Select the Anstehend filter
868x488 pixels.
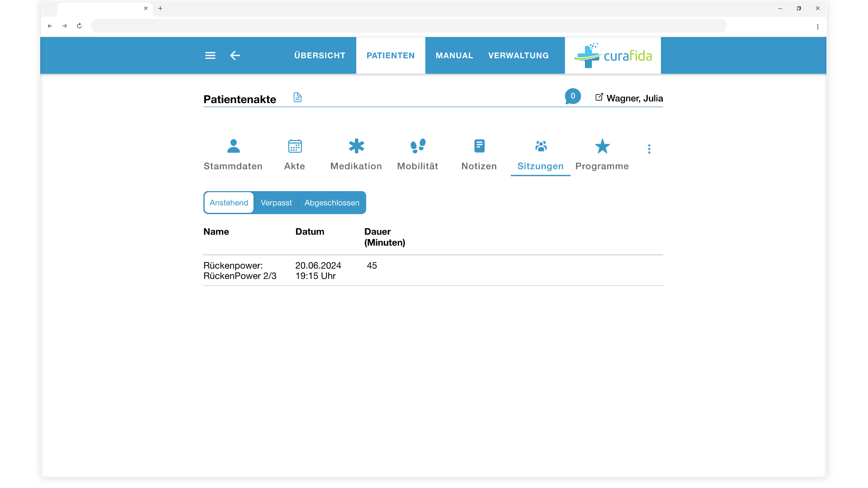229,203
